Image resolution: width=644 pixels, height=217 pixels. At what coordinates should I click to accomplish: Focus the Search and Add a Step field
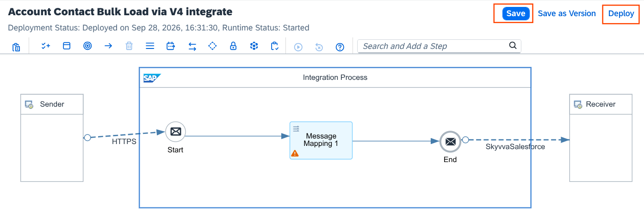pos(439,46)
